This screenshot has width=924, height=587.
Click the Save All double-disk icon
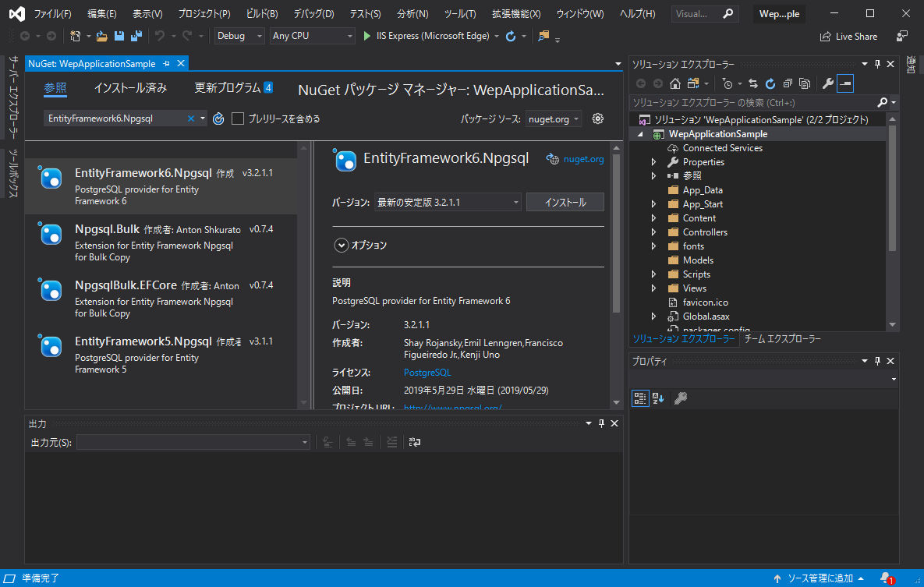tap(136, 36)
